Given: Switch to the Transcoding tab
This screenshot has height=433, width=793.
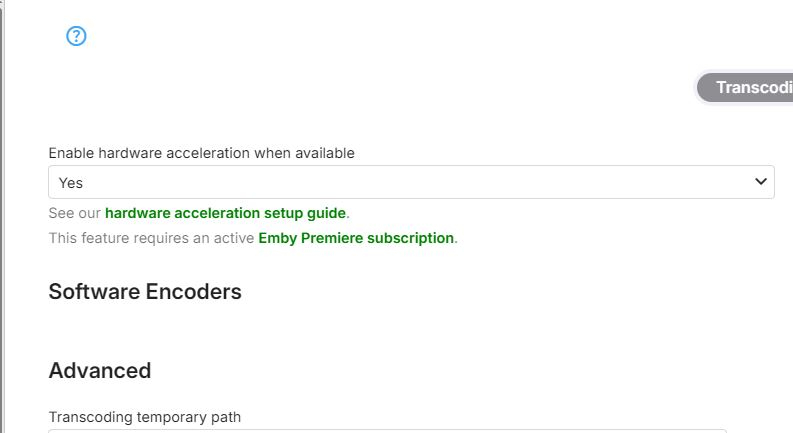Looking at the screenshot, I should [x=748, y=87].
